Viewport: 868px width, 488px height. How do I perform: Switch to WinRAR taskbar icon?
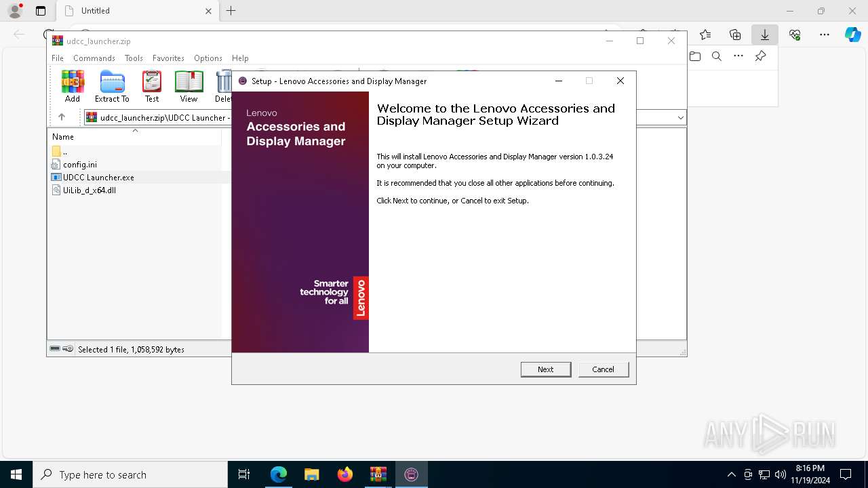pos(378,474)
